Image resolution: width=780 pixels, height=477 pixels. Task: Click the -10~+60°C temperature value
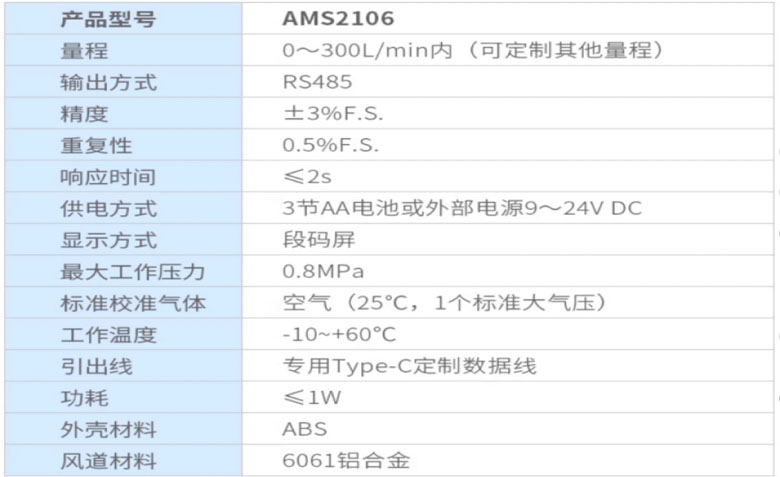click(339, 334)
